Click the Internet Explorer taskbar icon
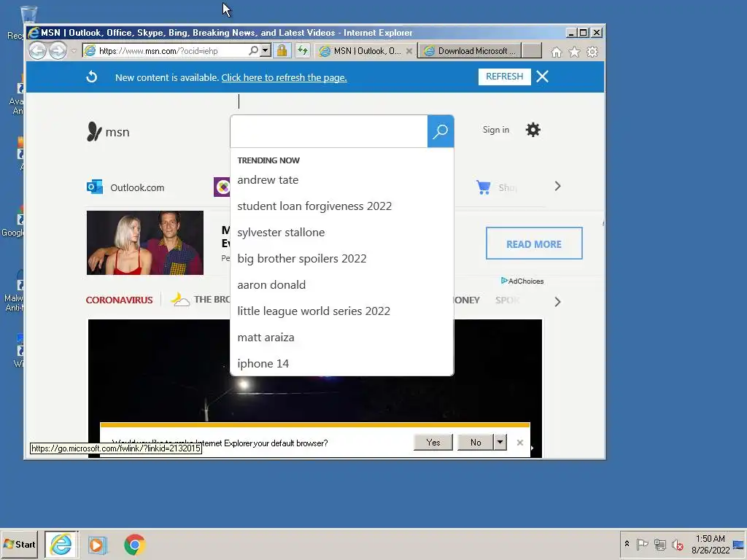This screenshot has height=560, width=747. [61, 544]
